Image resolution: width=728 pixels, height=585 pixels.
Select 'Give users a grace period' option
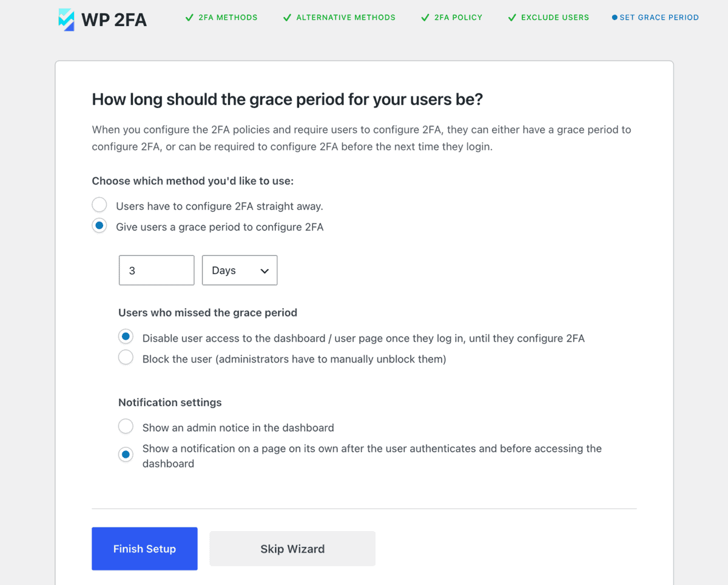tap(99, 226)
